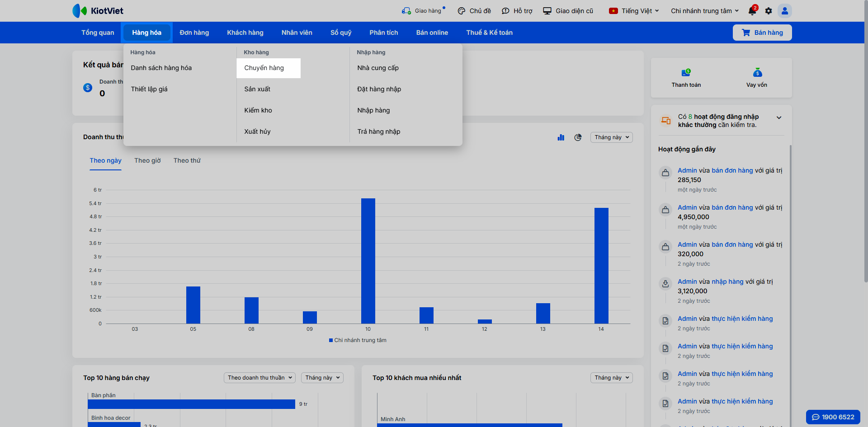The width and height of the screenshot is (868, 427).
Task: Click the Thanh toán payment icon
Action: pos(686,73)
